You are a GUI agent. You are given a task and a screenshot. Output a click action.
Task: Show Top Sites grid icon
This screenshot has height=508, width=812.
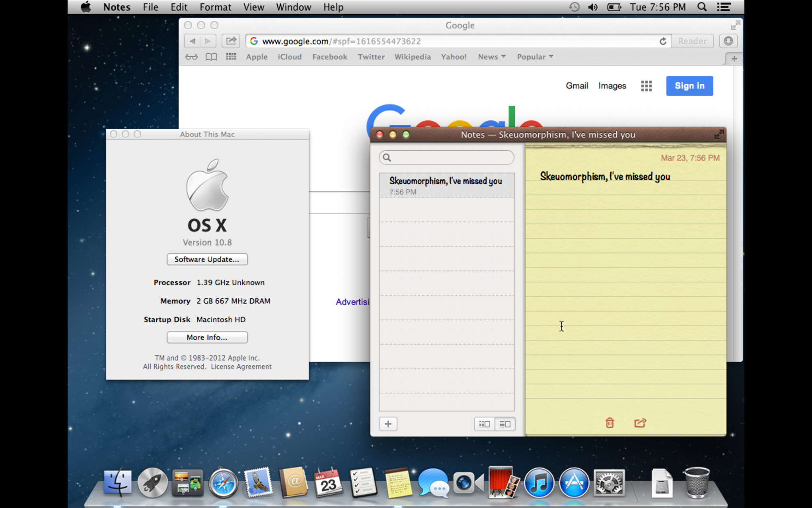(x=231, y=57)
